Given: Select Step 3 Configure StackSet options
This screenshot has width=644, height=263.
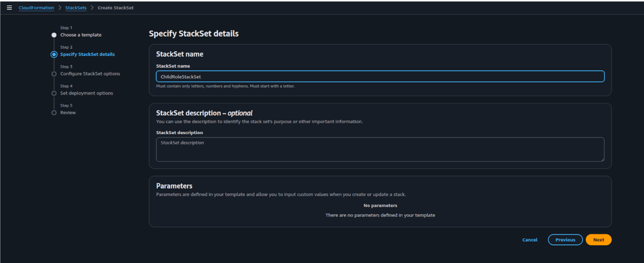Looking at the screenshot, I should click(x=90, y=74).
